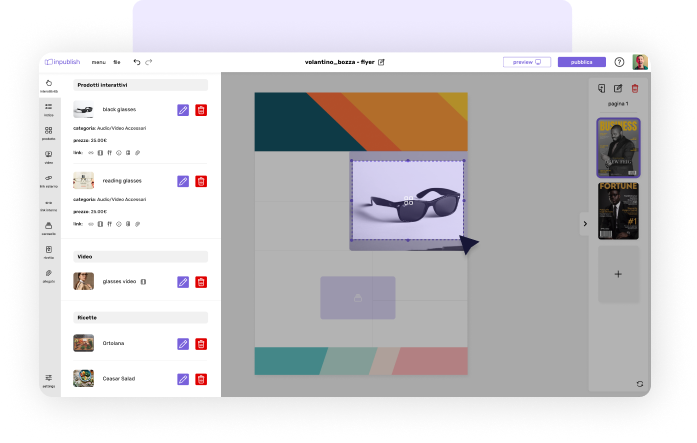The height and width of the screenshot is (443, 697).
Task: Select the Fortune magazine page thumbnail
Action: 618,210
